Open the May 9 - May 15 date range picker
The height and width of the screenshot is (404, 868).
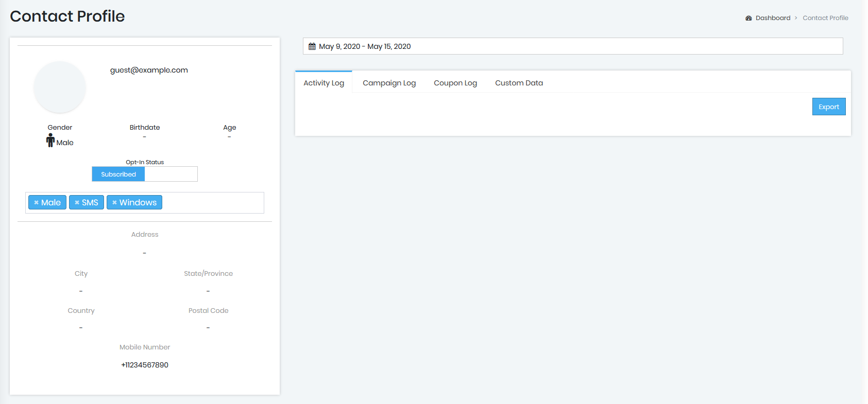point(573,46)
